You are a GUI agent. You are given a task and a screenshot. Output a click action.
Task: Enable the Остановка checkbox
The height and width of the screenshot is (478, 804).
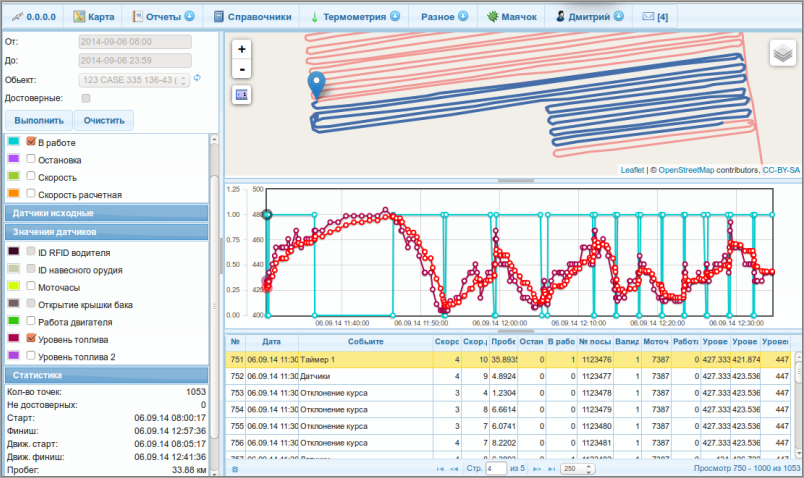pos(31,158)
